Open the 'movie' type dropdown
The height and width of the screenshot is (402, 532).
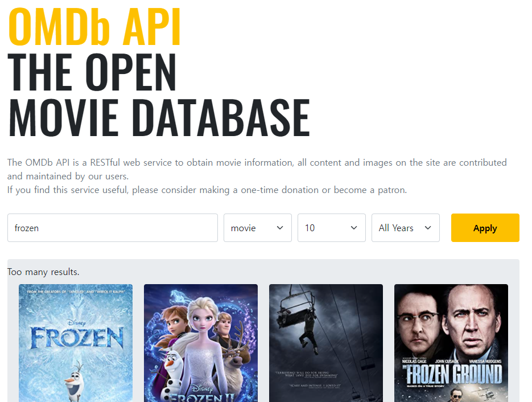[x=258, y=228]
